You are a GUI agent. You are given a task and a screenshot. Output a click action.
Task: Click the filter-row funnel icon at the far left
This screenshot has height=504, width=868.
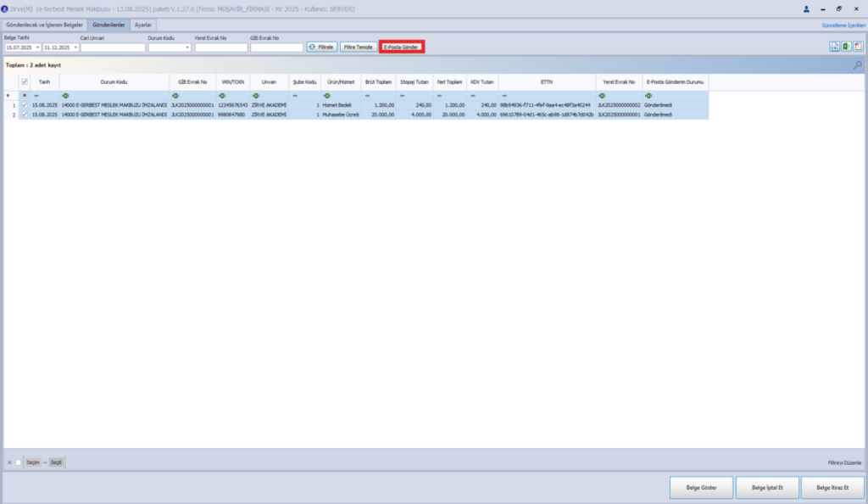[x=8, y=96]
